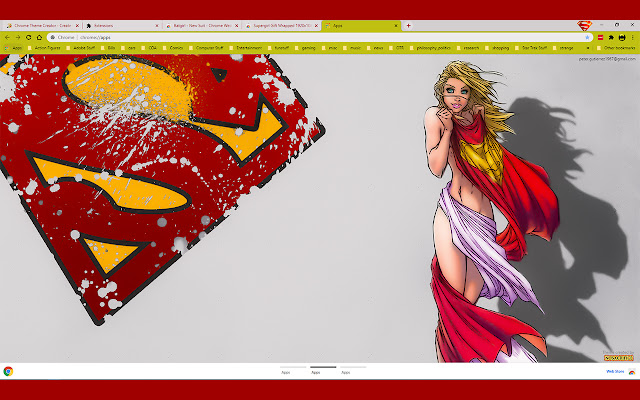Open the funstuff bookmark folder
The image size is (640, 400).
coord(279,48)
